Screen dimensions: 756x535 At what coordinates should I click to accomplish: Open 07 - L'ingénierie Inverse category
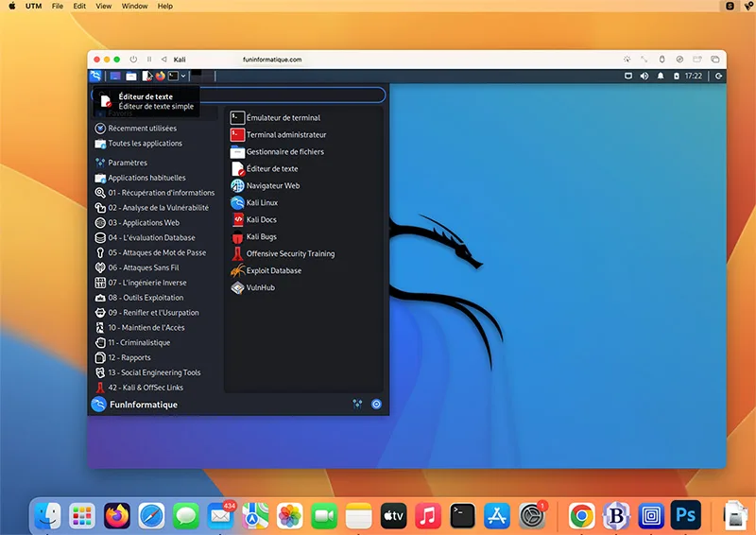(154, 283)
